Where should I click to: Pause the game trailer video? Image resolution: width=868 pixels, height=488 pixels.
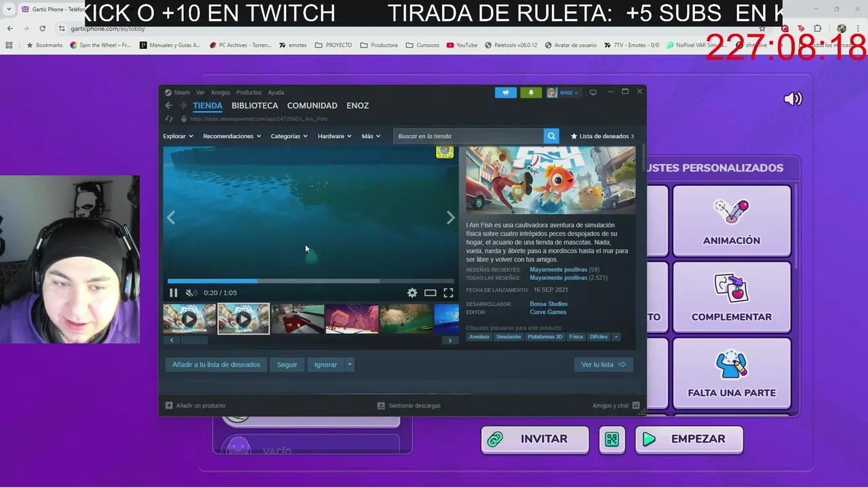[173, 293]
